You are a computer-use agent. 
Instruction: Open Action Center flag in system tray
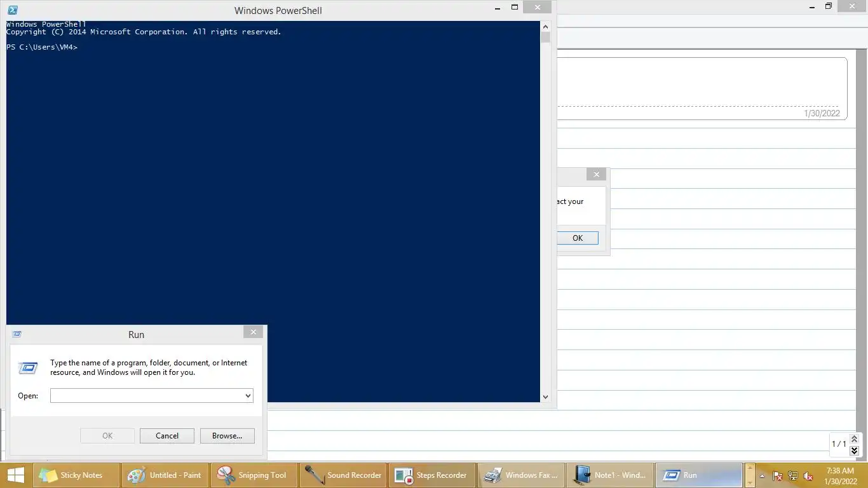click(x=778, y=475)
